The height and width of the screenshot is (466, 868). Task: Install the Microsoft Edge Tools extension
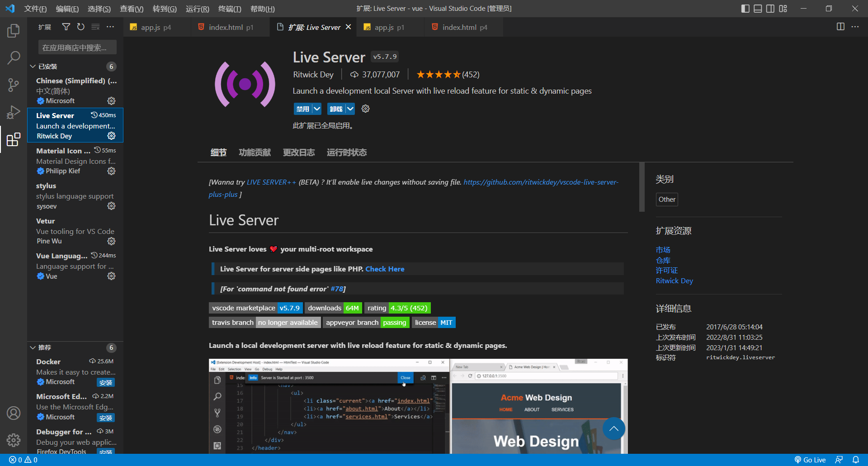(x=106, y=418)
